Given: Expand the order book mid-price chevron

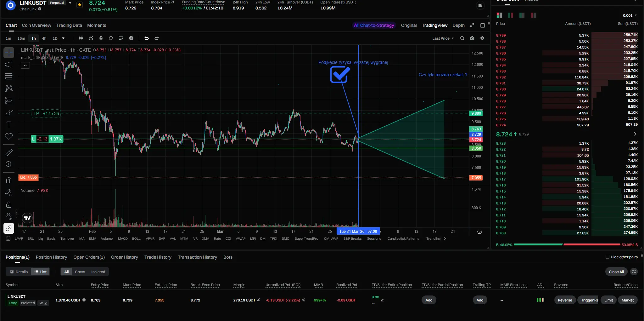Looking at the screenshot, I should pos(635,134).
